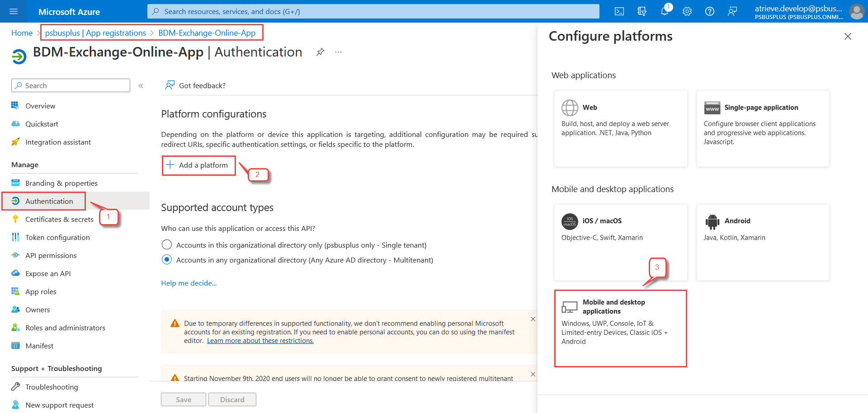
Task: Click the global search resources field
Action: tap(373, 11)
